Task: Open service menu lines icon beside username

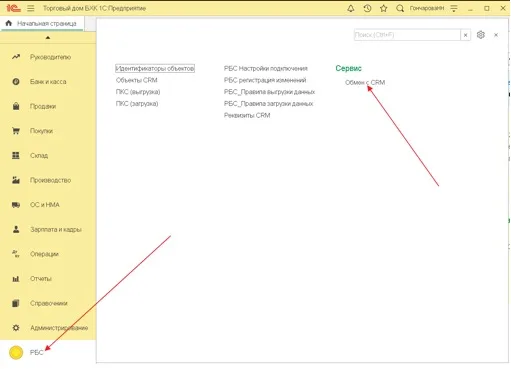Action: pyautogui.click(x=454, y=8)
